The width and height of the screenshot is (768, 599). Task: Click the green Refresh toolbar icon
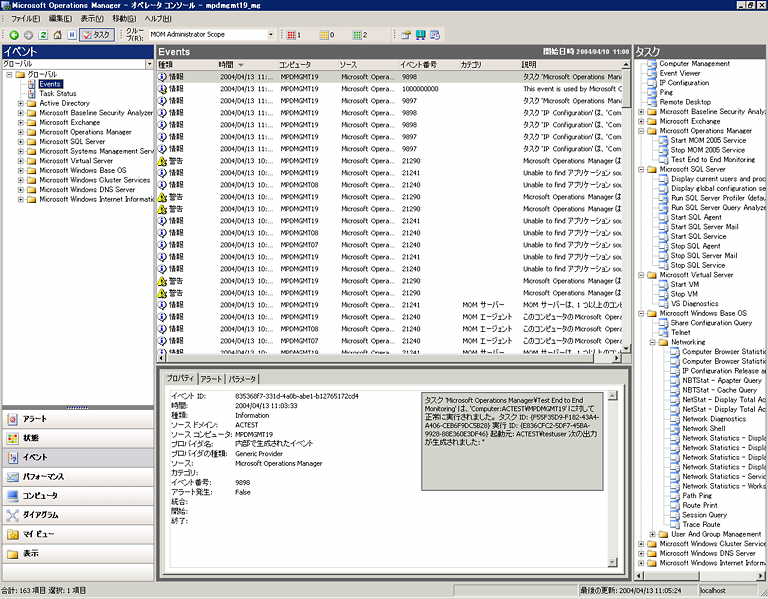[43, 35]
